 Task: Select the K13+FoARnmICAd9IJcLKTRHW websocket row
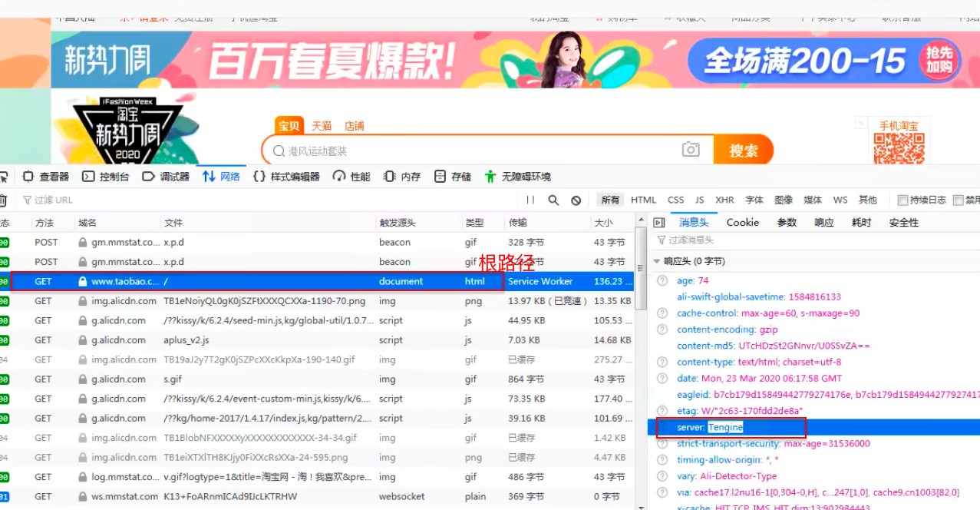(318, 497)
